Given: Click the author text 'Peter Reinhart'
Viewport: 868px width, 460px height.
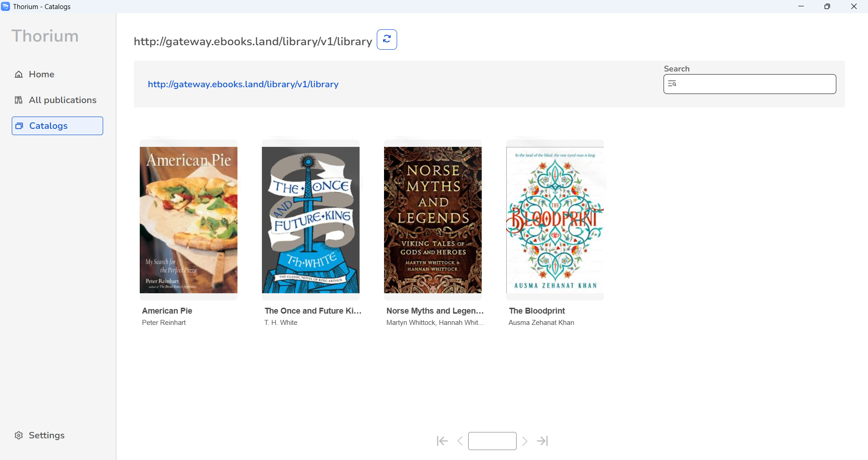Looking at the screenshot, I should [164, 323].
